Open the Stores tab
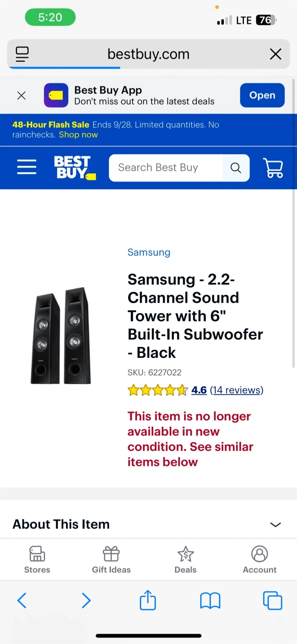 (x=37, y=559)
